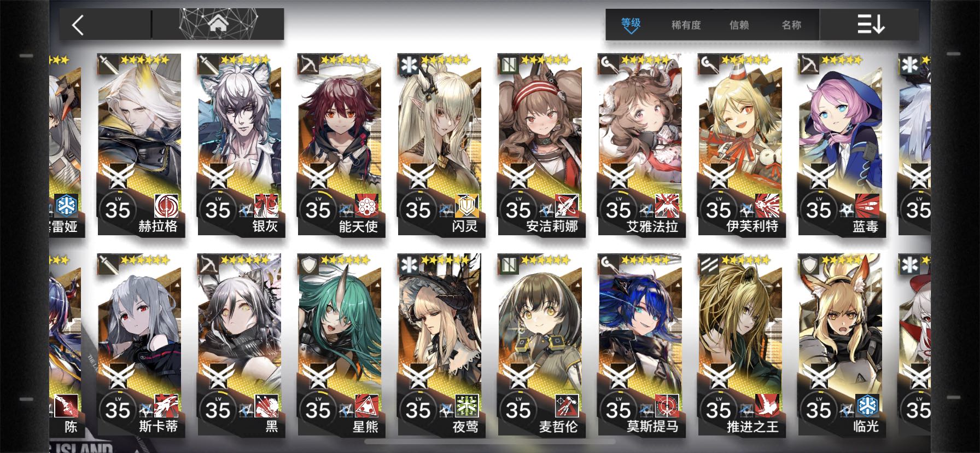Click 临光's snowflake skill icon
The height and width of the screenshot is (453, 980).
coord(867,406)
